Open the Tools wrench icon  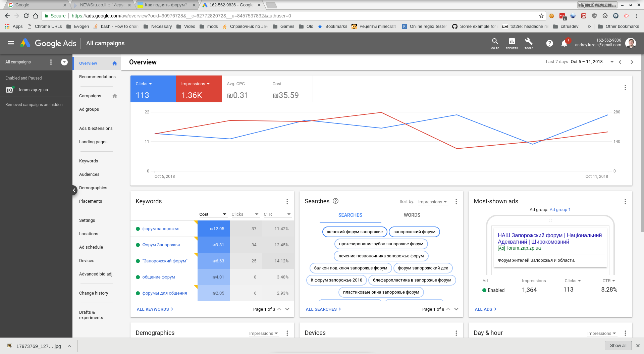[x=529, y=42]
